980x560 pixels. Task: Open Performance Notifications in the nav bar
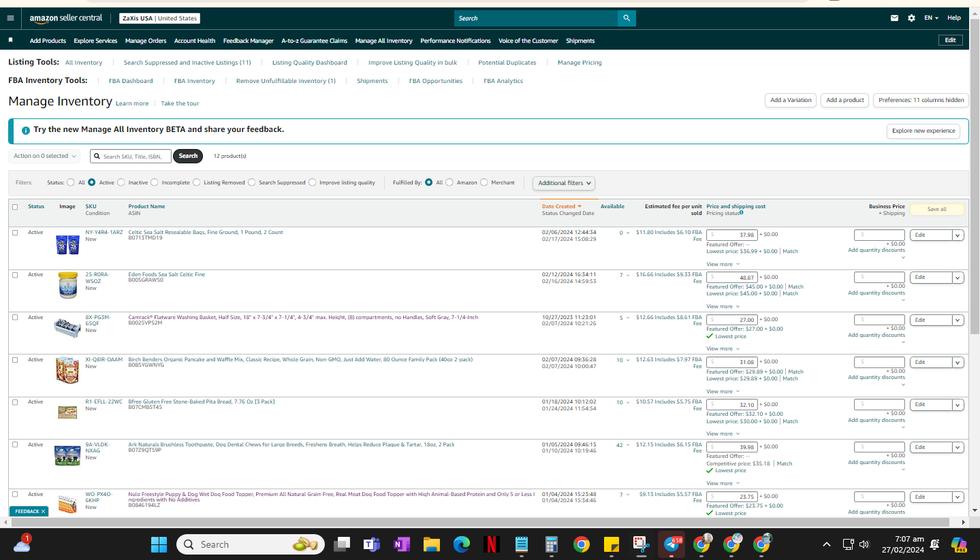pos(456,41)
